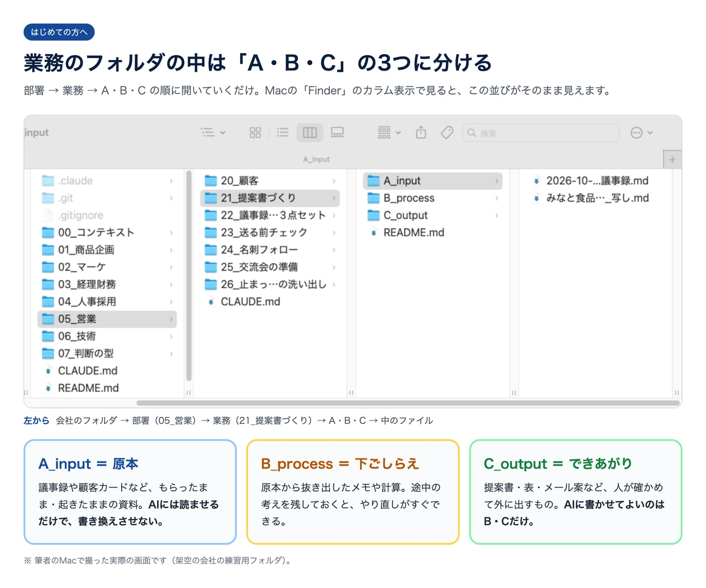Open the C_output folder
The height and width of the screenshot is (588, 706).
point(433,215)
